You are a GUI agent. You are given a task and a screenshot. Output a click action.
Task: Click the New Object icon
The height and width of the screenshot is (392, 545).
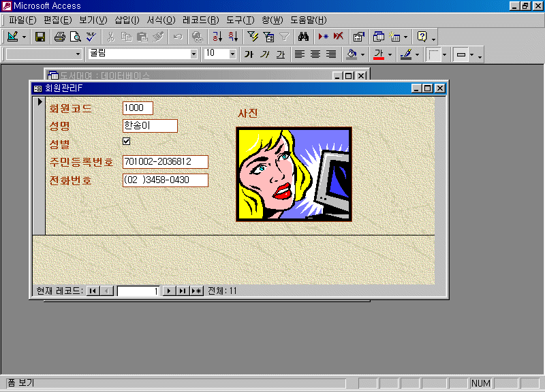tap(394, 37)
